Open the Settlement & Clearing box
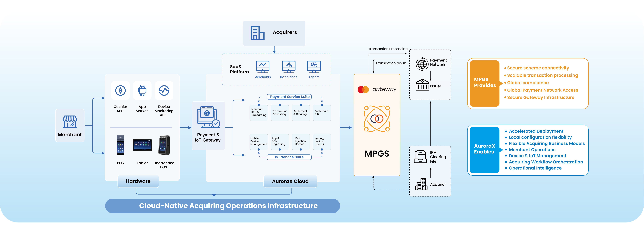The image size is (644, 235). pos(301,113)
